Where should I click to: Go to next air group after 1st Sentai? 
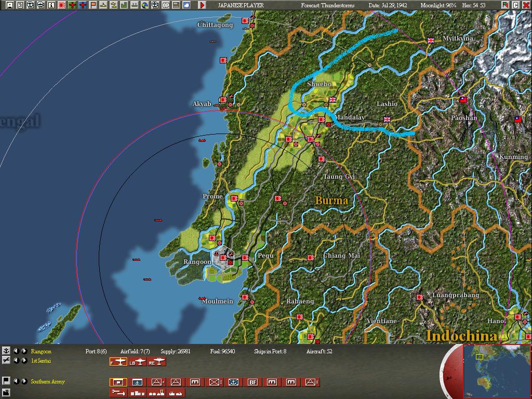(24, 361)
